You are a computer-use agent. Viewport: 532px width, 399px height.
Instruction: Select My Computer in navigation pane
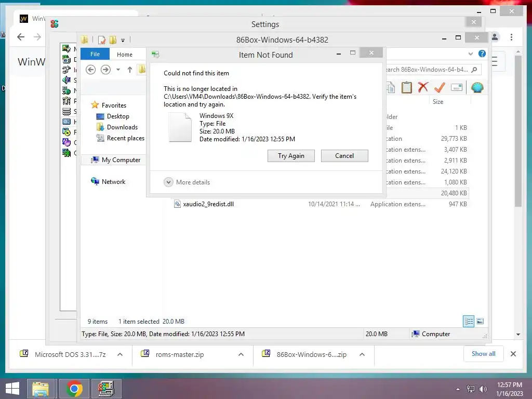pos(115,160)
